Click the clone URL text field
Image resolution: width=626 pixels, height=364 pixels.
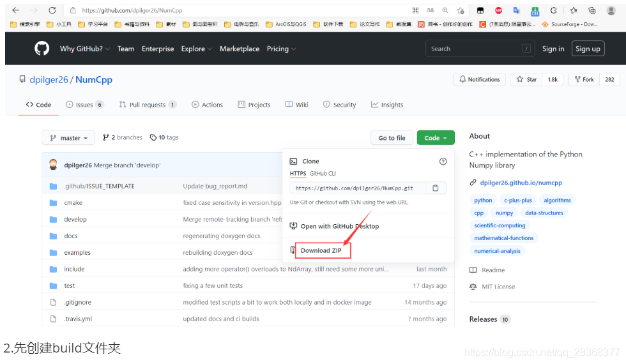pyautogui.click(x=358, y=188)
